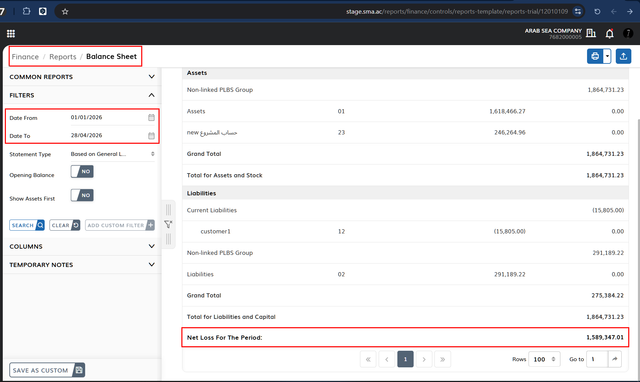Click the 246,264.96 amount
The height and width of the screenshot is (382, 640).
[510, 132]
